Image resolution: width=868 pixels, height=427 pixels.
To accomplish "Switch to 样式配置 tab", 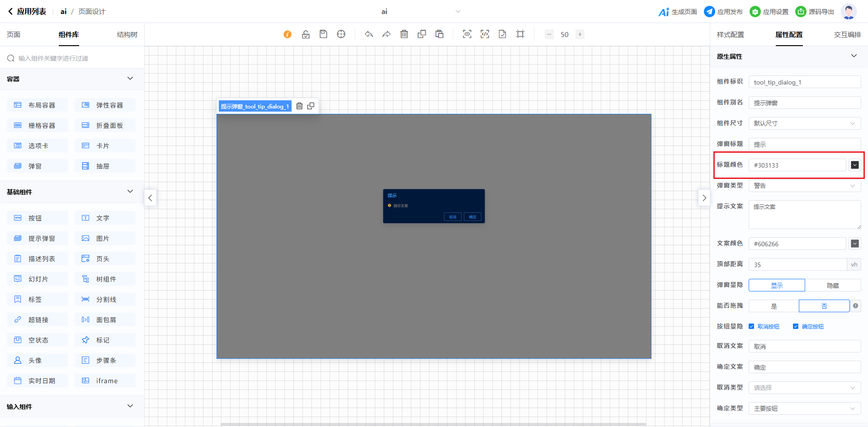I will (730, 35).
